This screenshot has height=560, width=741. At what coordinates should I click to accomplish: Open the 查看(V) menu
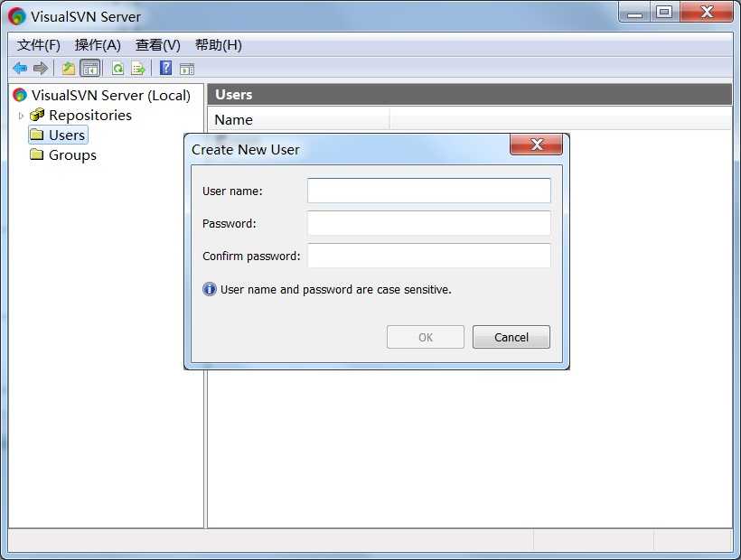[x=158, y=45]
